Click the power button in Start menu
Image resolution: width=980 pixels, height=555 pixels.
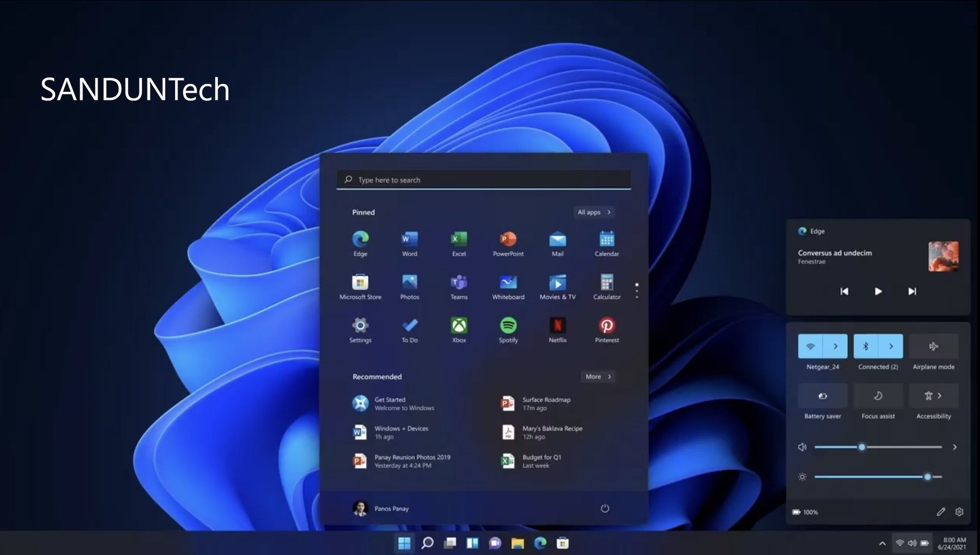coord(605,508)
